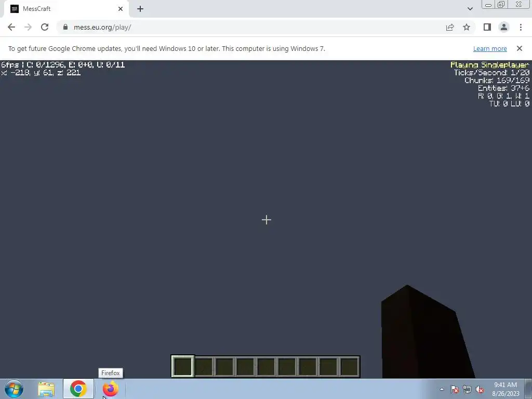
Task: Click the Chunks 169/169 text
Action: (x=497, y=80)
